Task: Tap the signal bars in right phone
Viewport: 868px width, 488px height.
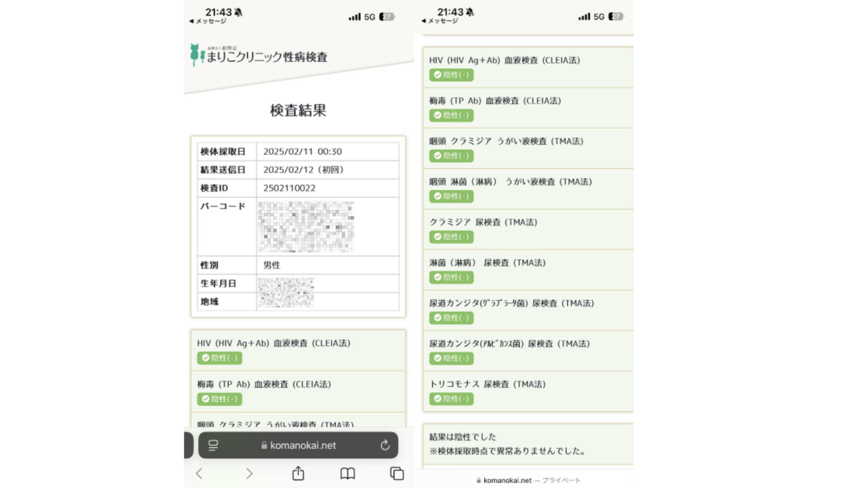Action: point(584,17)
